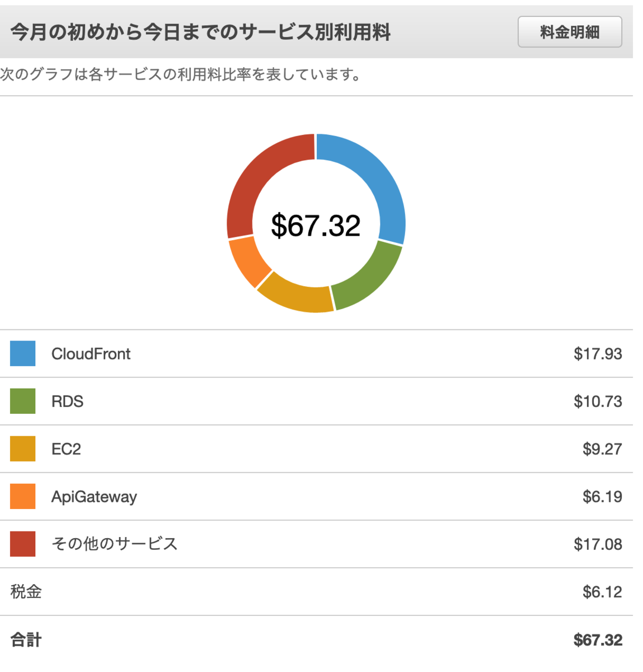Click the 今月の初めから今日までのサービス別利用料 heading
Image resolution: width=643 pixels, height=672 pixels.
(200, 32)
